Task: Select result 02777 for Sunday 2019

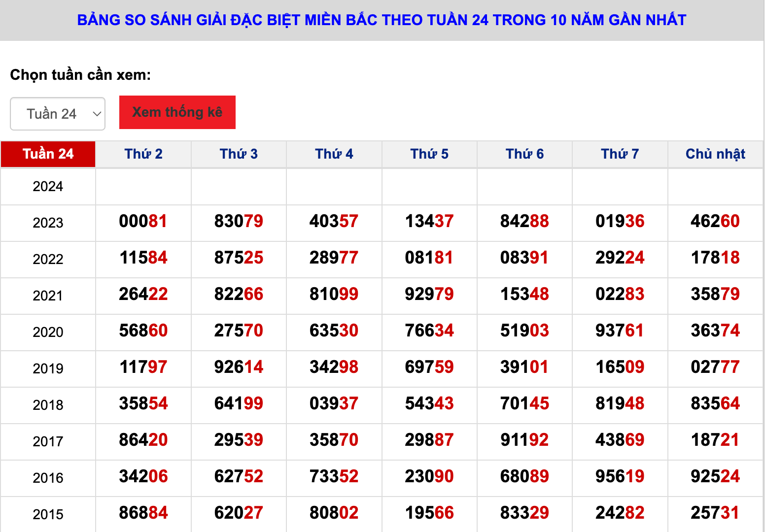Action: (x=715, y=367)
